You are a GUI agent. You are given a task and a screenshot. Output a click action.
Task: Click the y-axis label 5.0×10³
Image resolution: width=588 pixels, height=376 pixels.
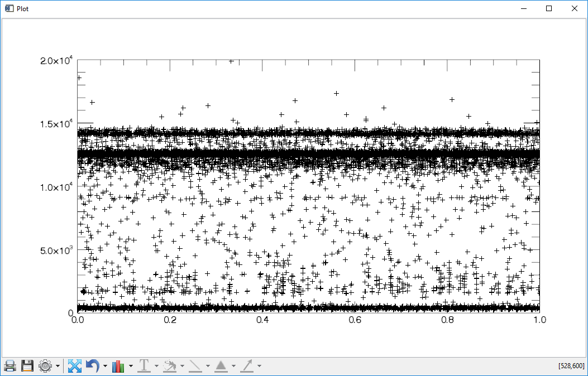56,249
